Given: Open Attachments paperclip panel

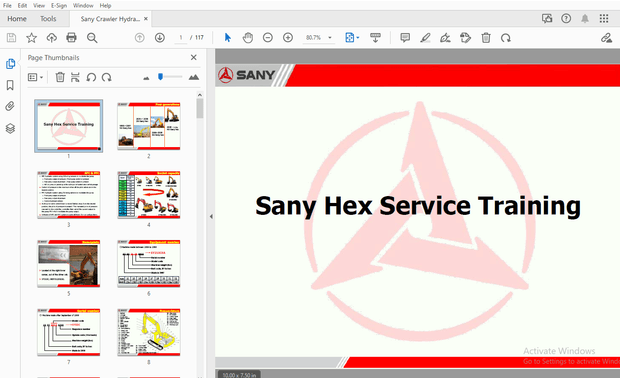Looking at the screenshot, I should point(10,106).
